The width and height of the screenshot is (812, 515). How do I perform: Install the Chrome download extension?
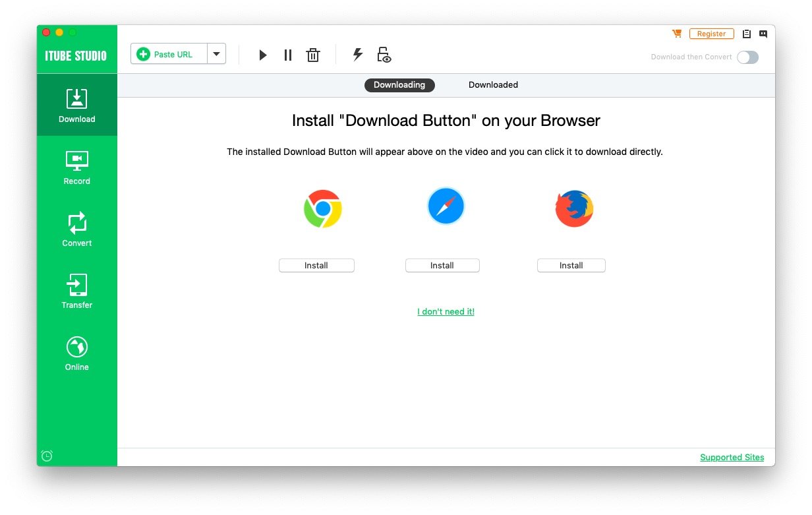[x=316, y=266]
